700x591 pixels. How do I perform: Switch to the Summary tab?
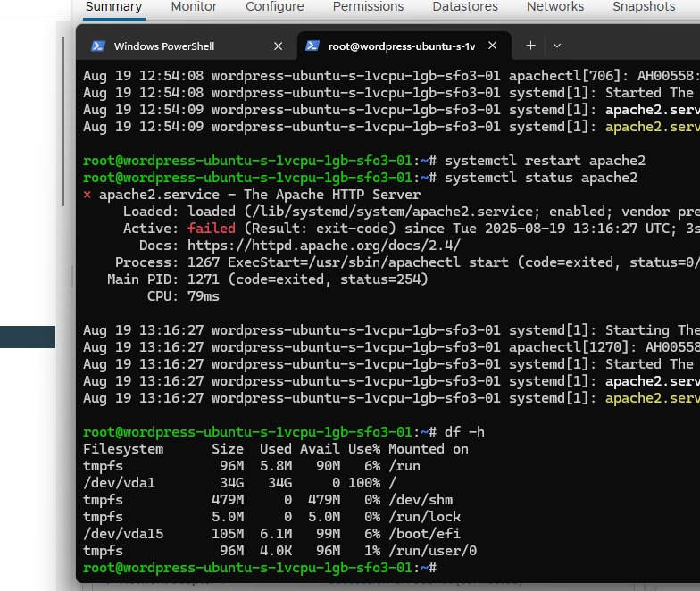pos(114,7)
